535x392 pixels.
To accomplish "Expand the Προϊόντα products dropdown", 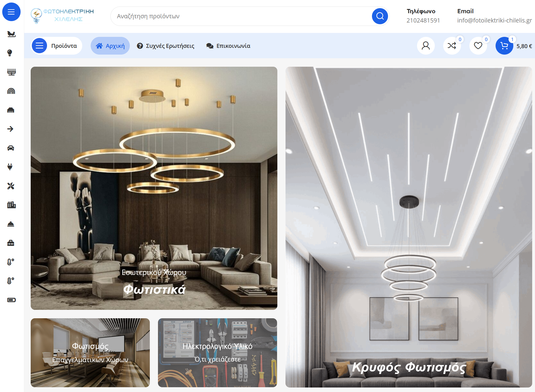I will click(56, 46).
